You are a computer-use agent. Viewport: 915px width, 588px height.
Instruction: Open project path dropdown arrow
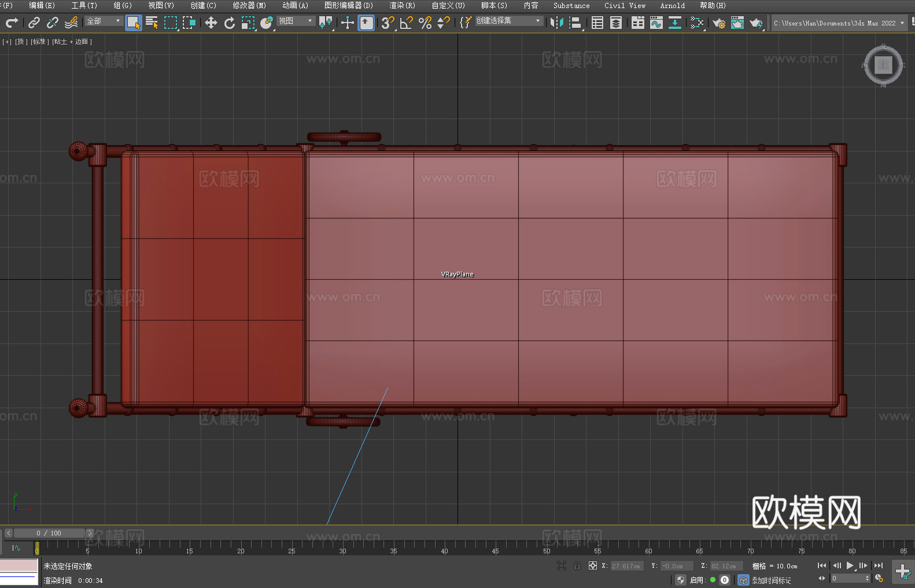902,23
